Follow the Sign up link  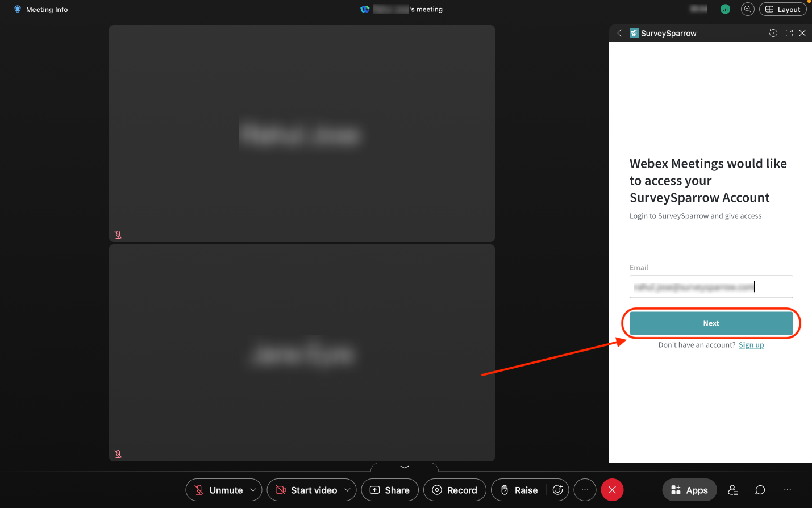[x=751, y=345]
